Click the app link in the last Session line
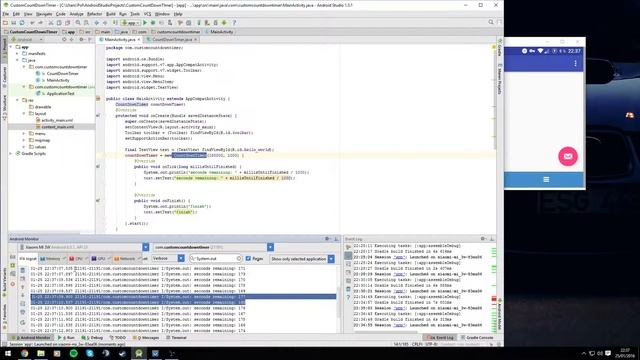The width and height of the screenshot is (640, 360). click(400, 325)
